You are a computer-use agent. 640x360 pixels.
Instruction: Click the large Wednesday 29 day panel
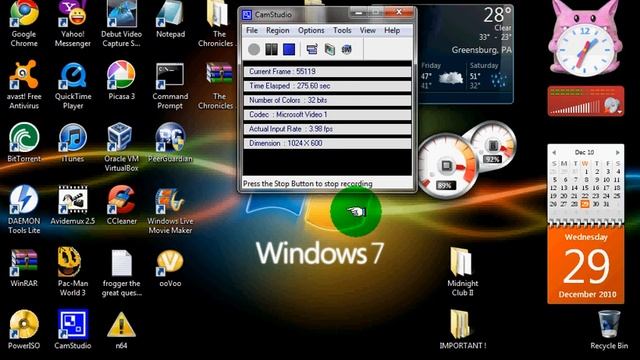point(586,266)
